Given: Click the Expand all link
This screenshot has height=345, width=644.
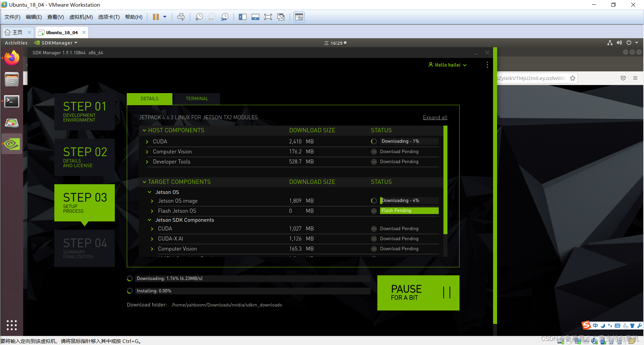Looking at the screenshot, I should pyautogui.click(x=435, y=118).
